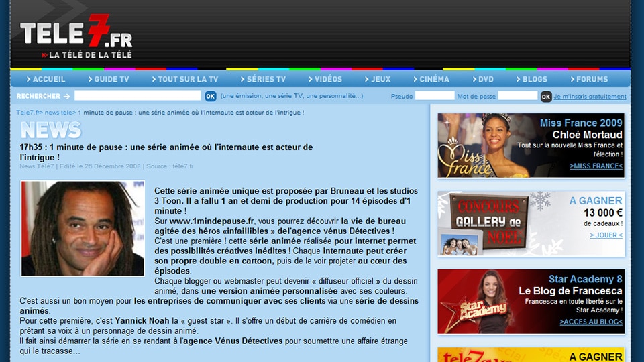Open the > JOUER < link
The image size is (644, 362).
[606, 235]
